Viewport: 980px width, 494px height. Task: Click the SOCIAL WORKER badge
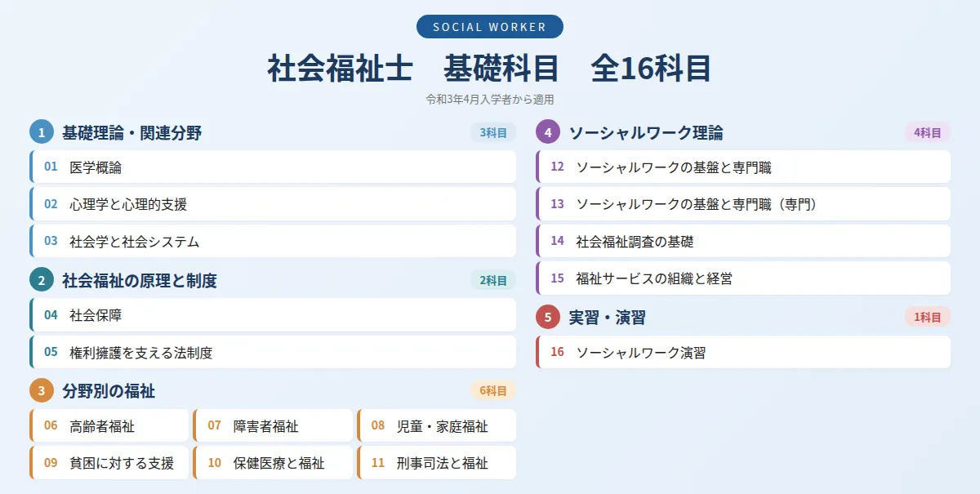point(490,27)
